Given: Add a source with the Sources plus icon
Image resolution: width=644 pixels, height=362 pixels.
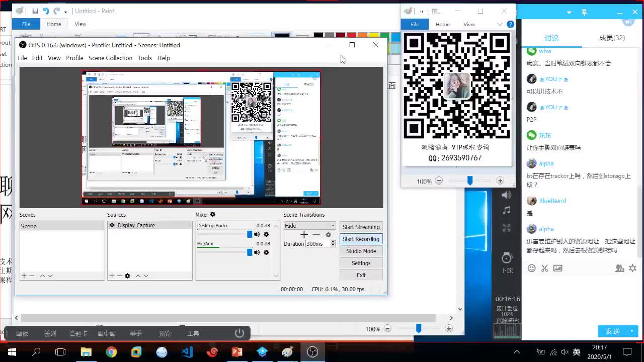Looking at the screenshot, I should [x=112, y=276].
